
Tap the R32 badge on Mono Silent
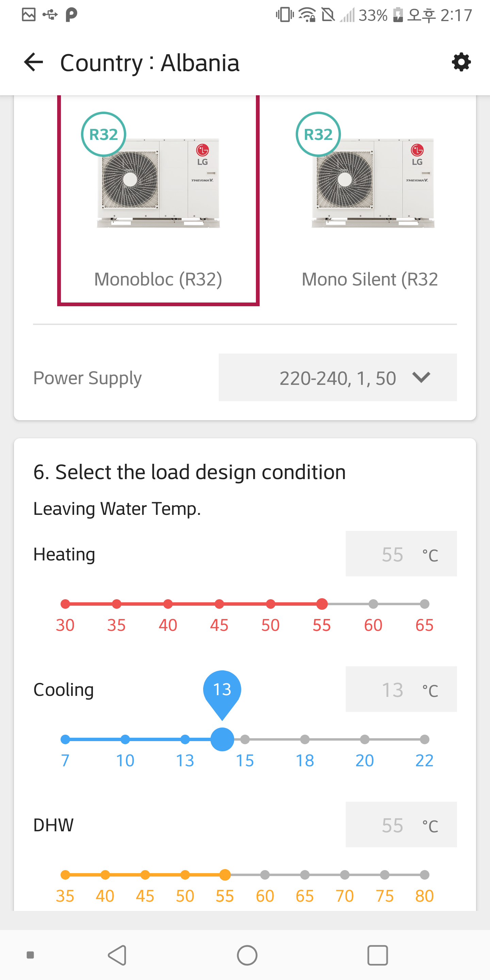(318, 134)
